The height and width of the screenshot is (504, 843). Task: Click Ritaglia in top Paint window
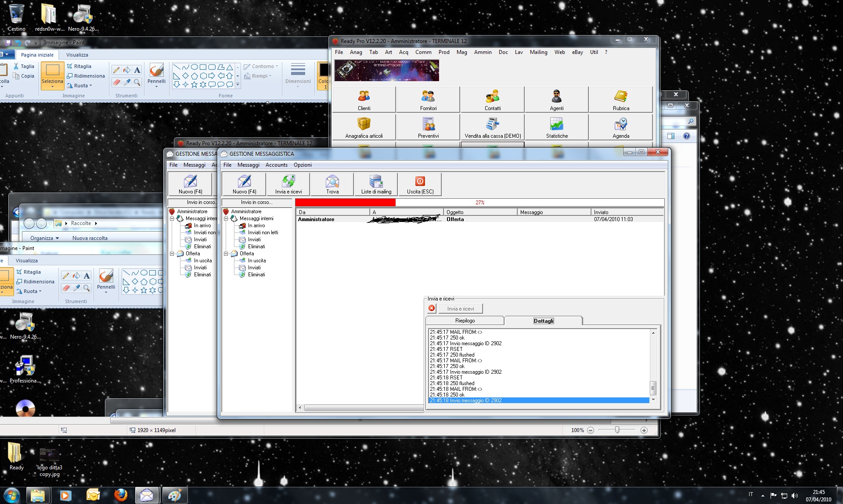point(79,66)
